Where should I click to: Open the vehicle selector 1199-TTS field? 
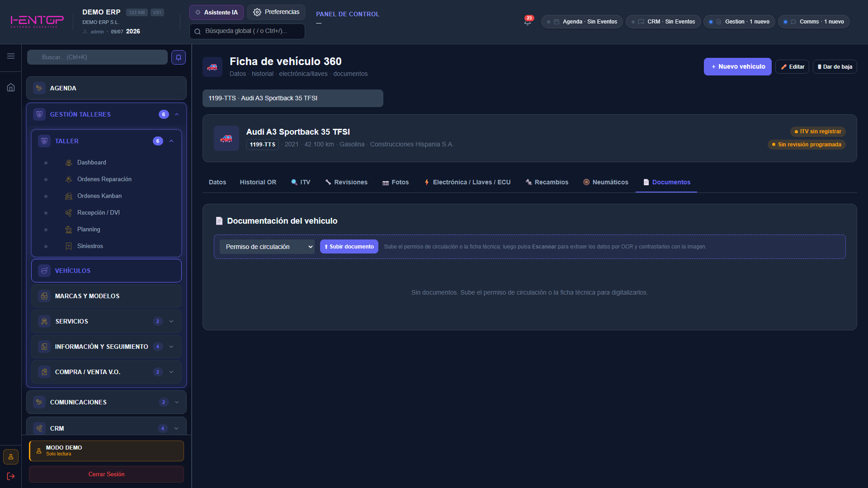pos(293,98)
